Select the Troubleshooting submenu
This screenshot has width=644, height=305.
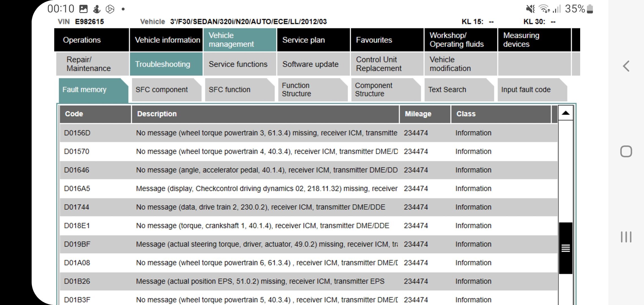pos(166,64)
